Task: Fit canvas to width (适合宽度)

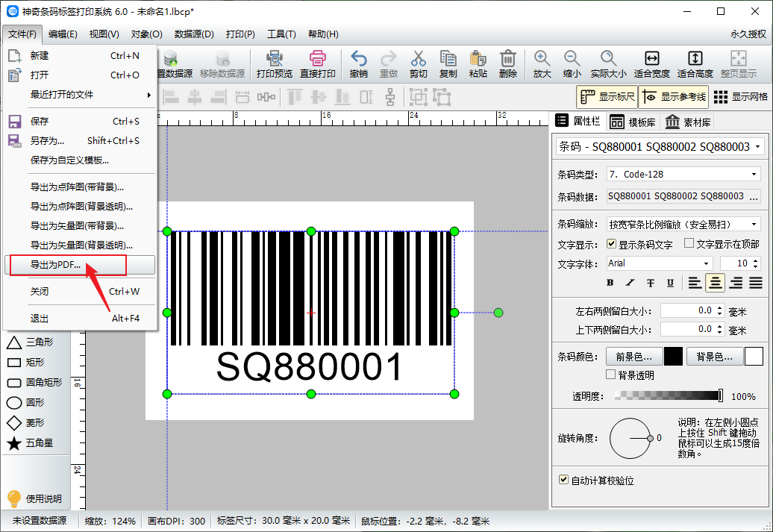Action: point(651,64)
